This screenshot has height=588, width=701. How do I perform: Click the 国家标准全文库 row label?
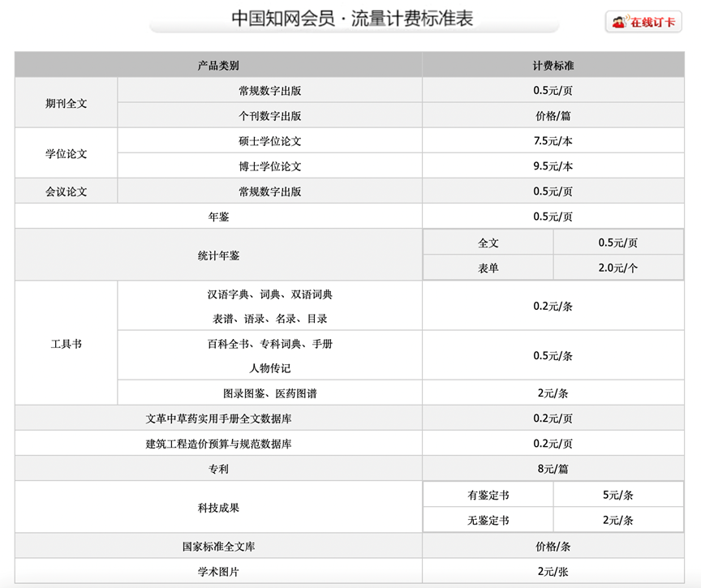218,547
